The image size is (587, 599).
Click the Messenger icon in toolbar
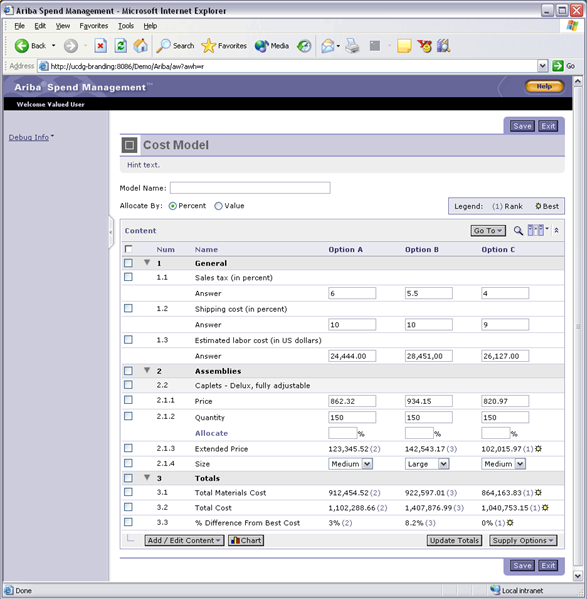coord(424,46)
